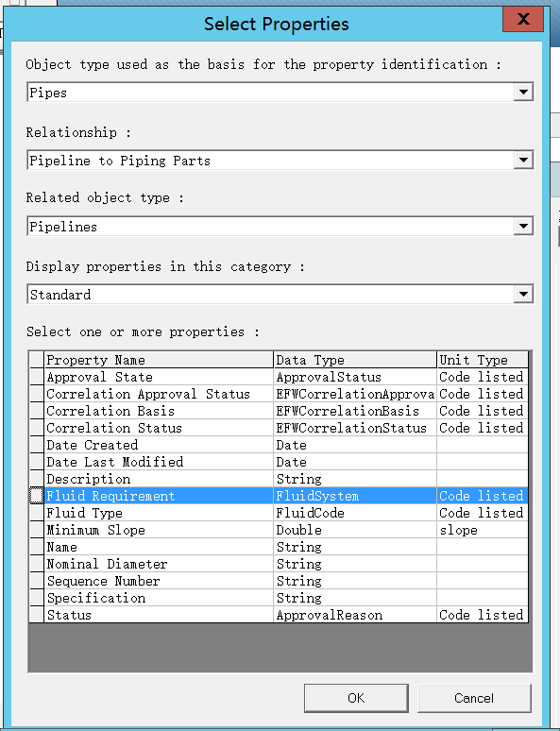Screen dimensions: 560x731
Task: Select the row header box for Correlation Basis
Action: (x=37, y=411)
